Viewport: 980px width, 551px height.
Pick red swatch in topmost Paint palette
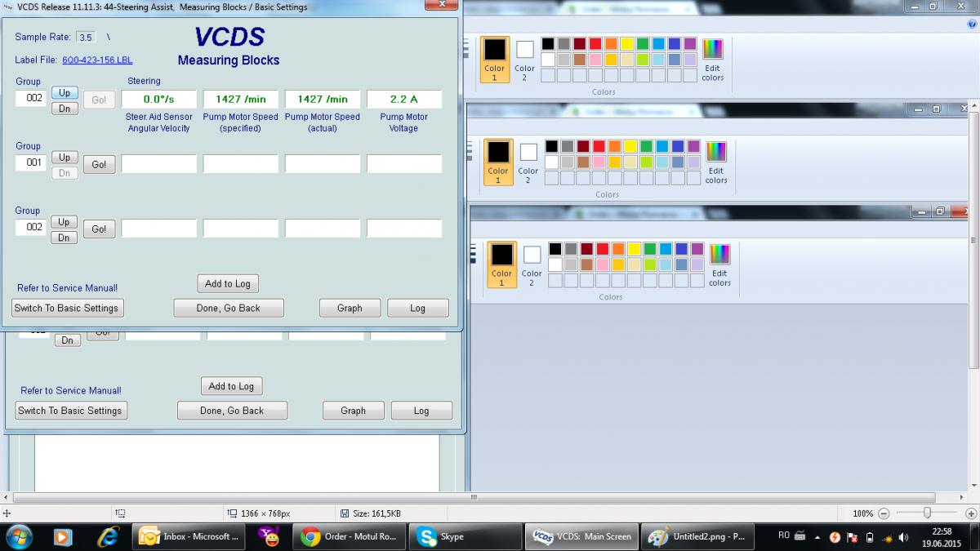(595, 43)
